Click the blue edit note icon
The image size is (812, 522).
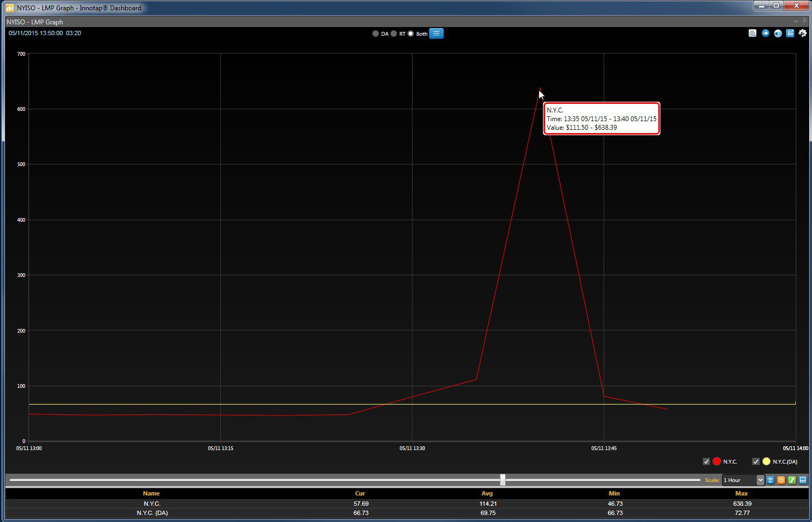(x=790, y=34)
